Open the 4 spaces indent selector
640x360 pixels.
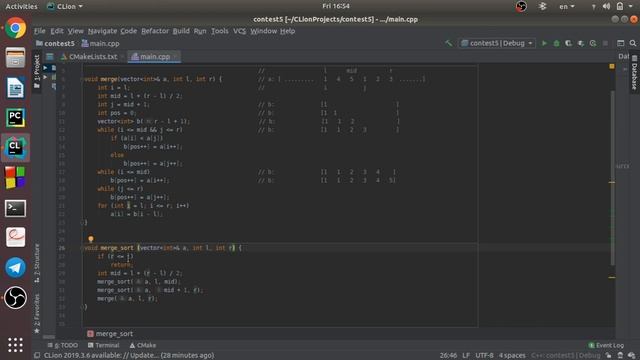pos(512,355)
